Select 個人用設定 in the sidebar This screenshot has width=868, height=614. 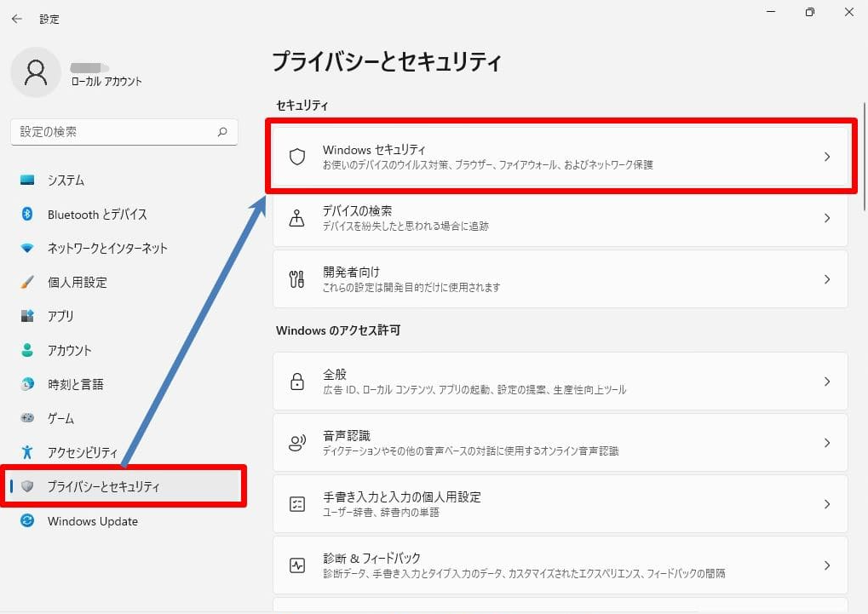[124, 282]
